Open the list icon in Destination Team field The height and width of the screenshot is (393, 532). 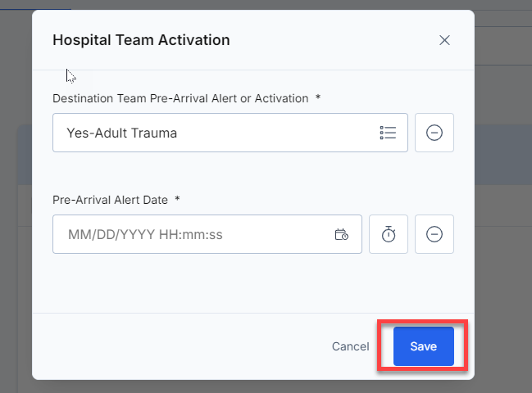click(x=388, y=133)
